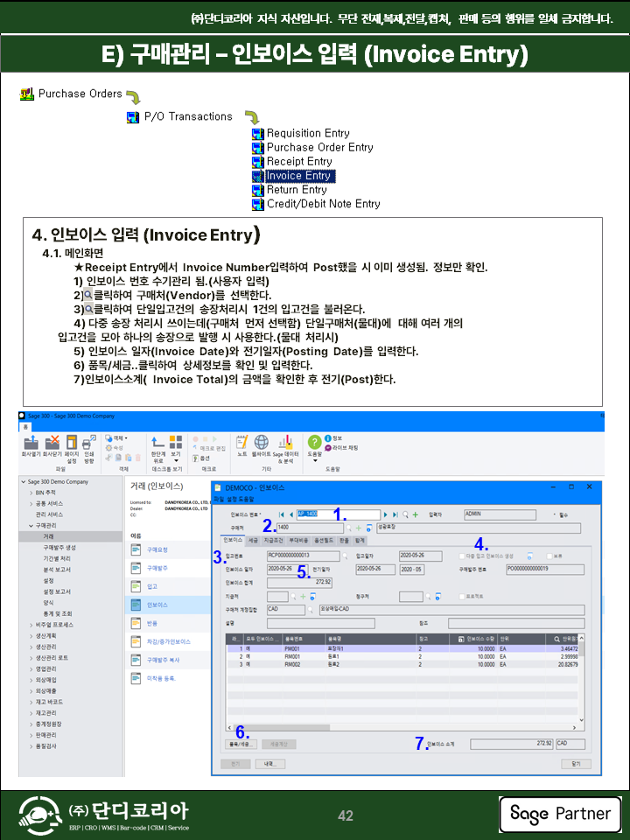
Task: Click green plus new beside invoice number
Action: click(415, 514)
